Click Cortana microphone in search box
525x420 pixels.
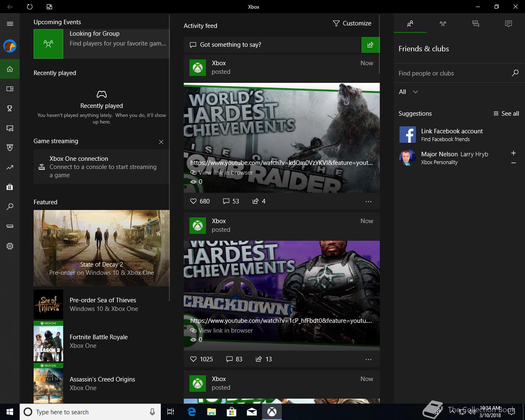[x=152, y=412]
